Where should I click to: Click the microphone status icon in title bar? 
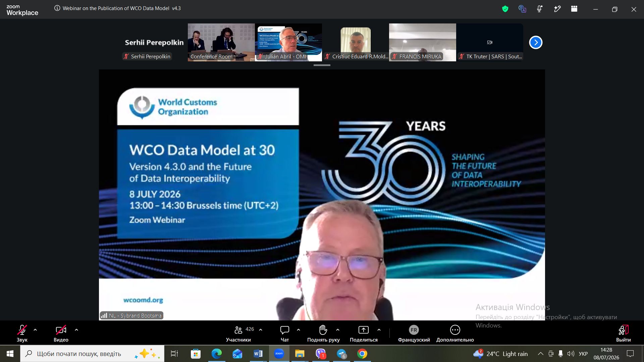click(539, 9)
